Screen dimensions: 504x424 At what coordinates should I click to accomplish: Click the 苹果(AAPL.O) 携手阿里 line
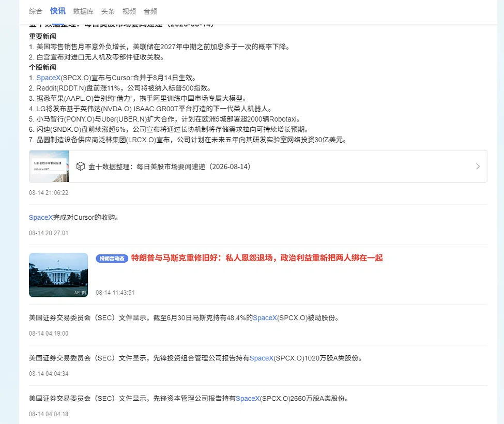click(x=138, y=98)
